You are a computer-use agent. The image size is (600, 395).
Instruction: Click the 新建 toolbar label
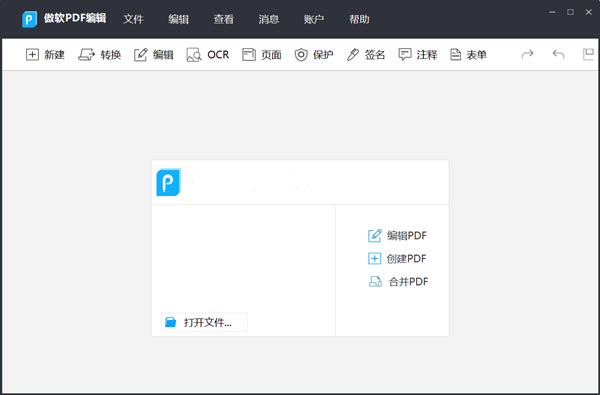click(54, 55)
